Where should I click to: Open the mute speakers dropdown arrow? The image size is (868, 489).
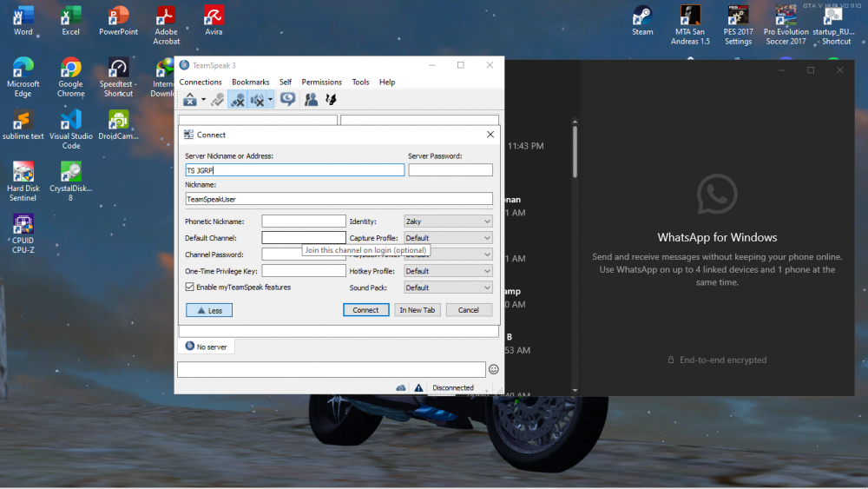click(x=270, y=100)
